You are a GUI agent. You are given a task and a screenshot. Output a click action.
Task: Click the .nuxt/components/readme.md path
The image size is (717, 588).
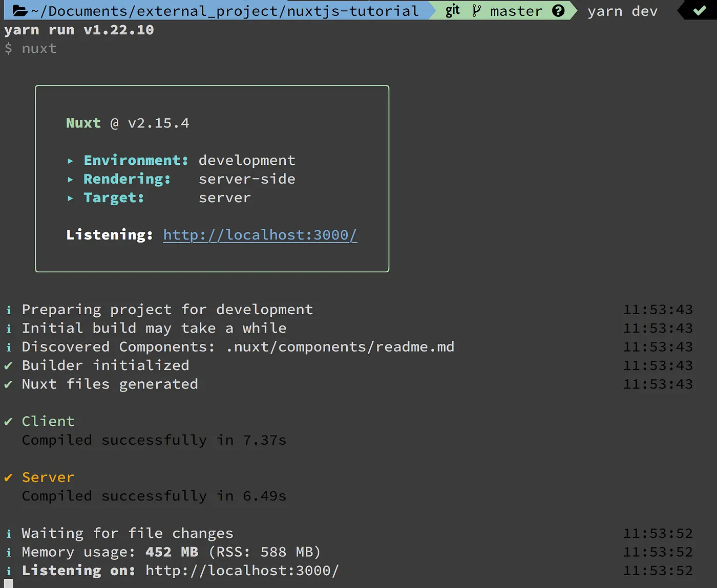340,347
